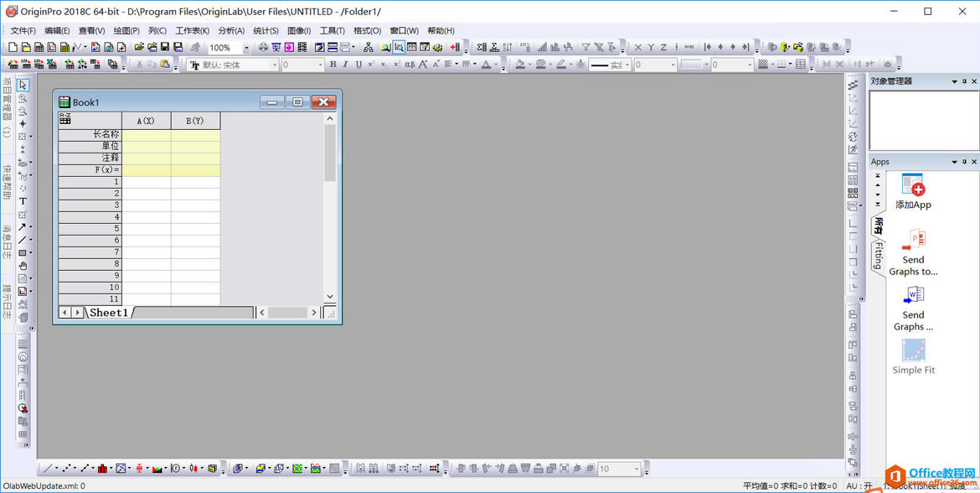Select the Rectangle drawing tool
Image resolution: width=980 pixels, height=493 pixels.
[x=23, y=252]
